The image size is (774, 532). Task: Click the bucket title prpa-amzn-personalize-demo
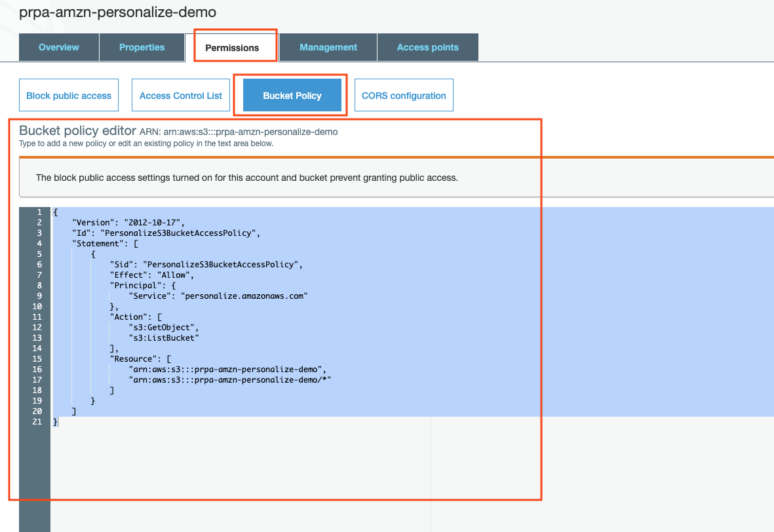(x=117, y=12)
